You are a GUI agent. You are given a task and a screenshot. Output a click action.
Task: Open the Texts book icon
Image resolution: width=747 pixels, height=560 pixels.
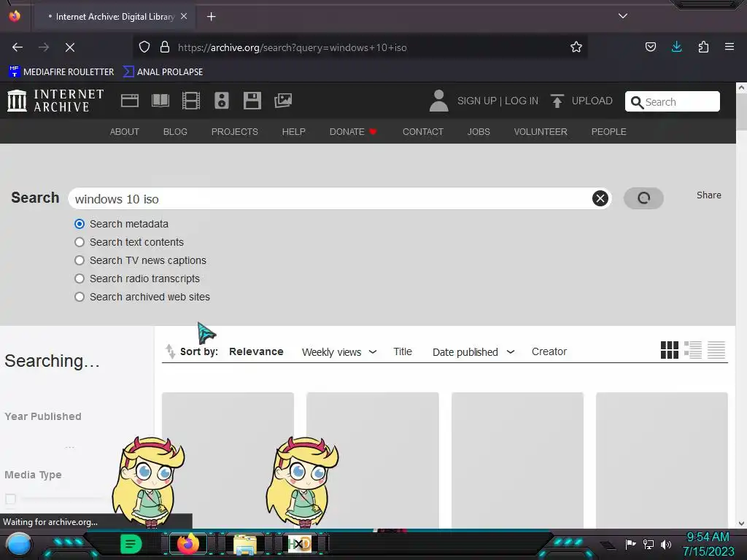(x=160, y=101)
